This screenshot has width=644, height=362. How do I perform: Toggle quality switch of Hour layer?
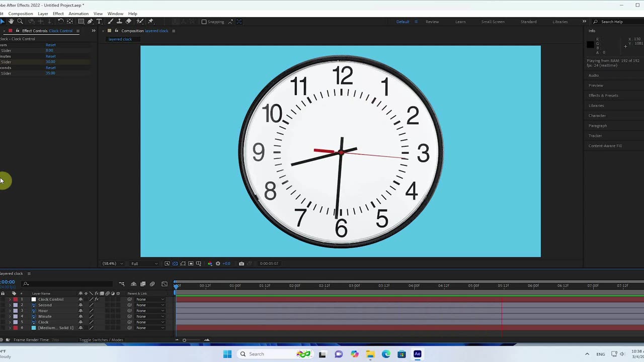(x=91, y=311)
